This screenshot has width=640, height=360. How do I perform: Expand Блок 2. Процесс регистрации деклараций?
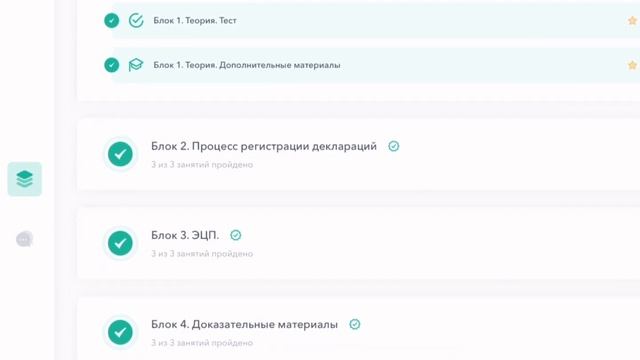click(x=264, y=146)
